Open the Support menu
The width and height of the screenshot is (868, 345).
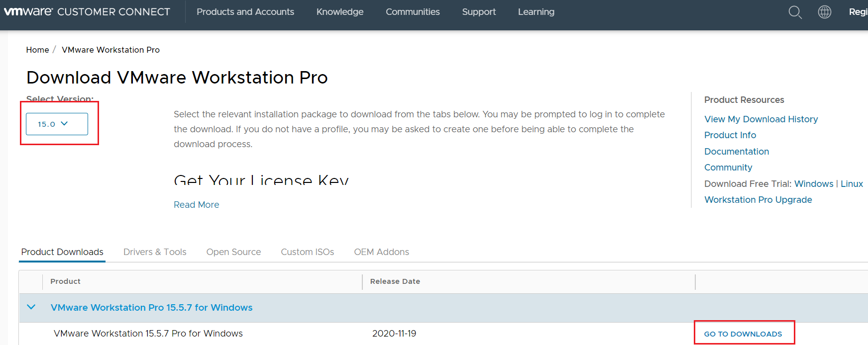coord(479,11)
